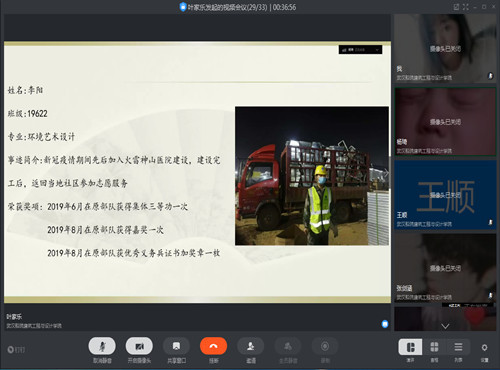Screen dimensions: 500x370
Task: Switch to participant list layout
Action: point(458,347)
